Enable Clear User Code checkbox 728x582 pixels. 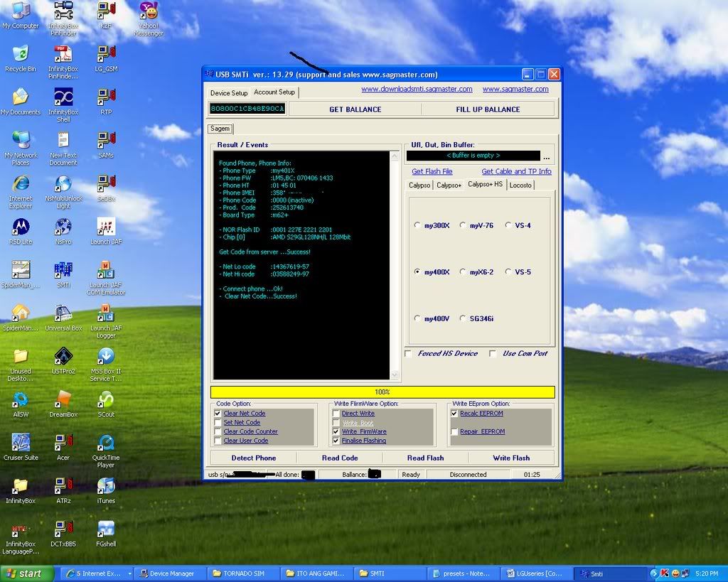[218, 441]
